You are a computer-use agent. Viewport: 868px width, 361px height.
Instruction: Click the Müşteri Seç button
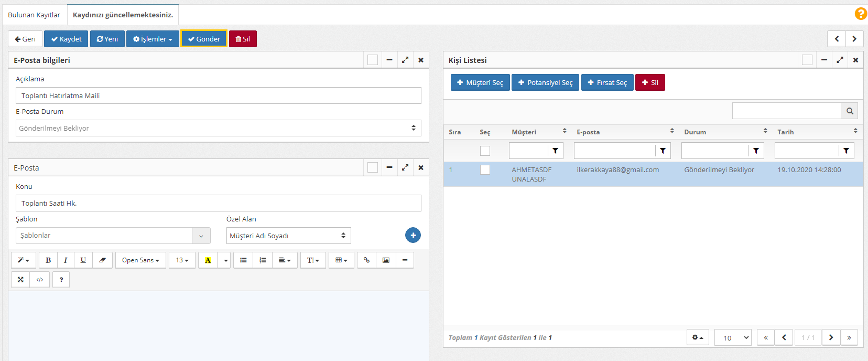[480, 82]
